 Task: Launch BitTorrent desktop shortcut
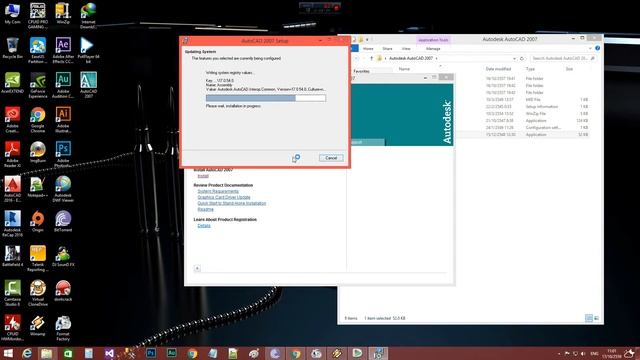tap(63, 222)
